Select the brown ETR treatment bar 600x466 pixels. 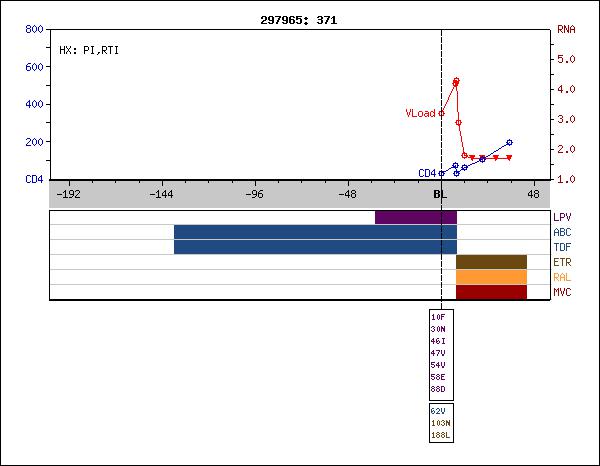point(491,262)
